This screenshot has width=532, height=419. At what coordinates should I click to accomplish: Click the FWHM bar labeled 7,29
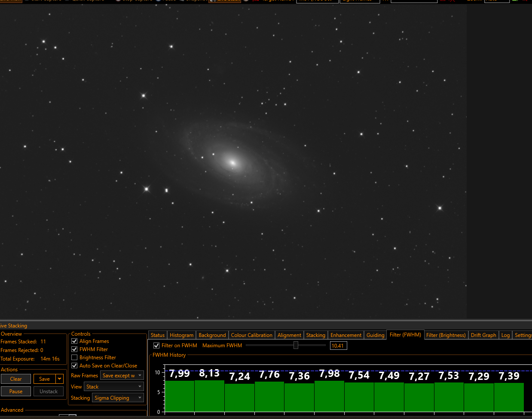[x=479, y=397]
